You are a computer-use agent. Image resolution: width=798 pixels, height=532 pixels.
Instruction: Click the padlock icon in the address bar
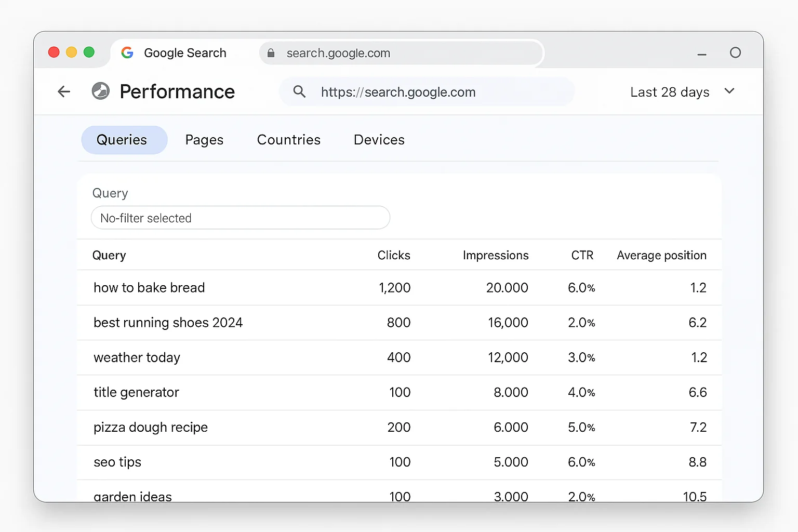pos(271,53)
